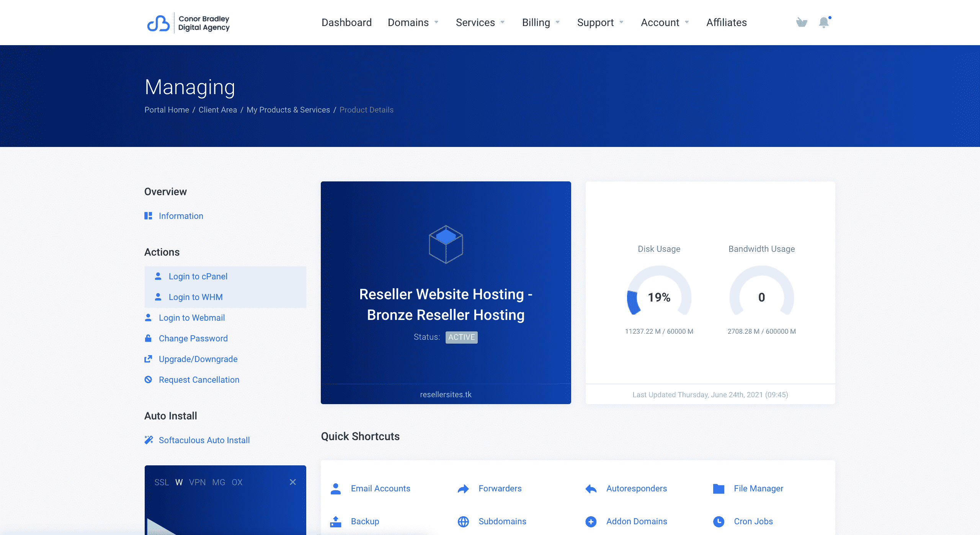Click the Softaculous magic wand icon
This screenshot has width=980, height=535.
pyautogui.click(x=149, y=440)
